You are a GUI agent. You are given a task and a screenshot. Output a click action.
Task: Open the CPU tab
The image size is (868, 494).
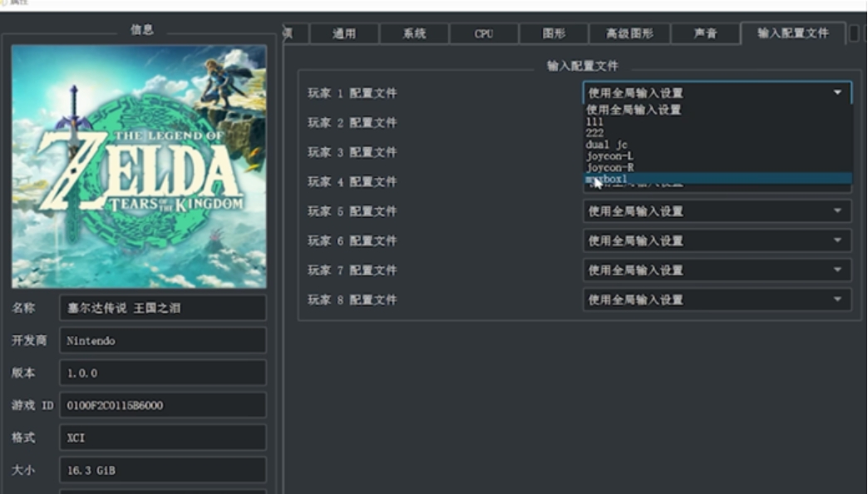(x=484, y=34)
